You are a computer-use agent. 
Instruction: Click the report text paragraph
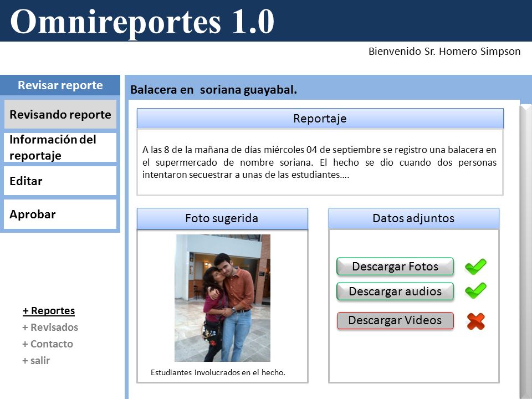[x=319, y=162]
